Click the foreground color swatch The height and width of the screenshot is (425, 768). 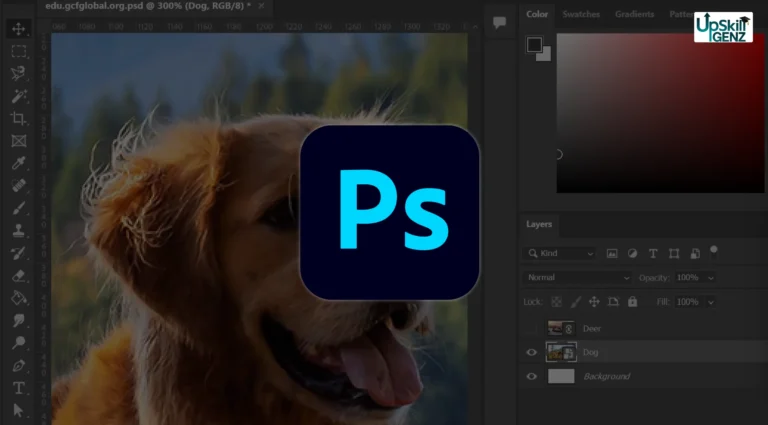pos(534,45)
